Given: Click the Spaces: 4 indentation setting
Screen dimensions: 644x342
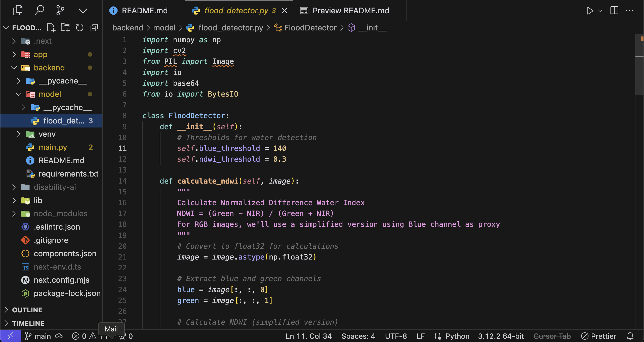Looking at the screenshot, I should pyautogui.click(x=358, y=336).
